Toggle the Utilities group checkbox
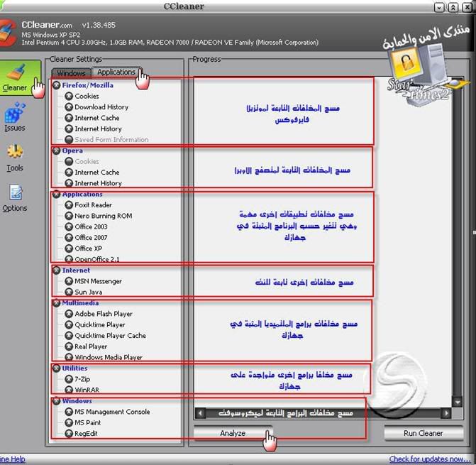476x465 pixels. pos(56,368)
